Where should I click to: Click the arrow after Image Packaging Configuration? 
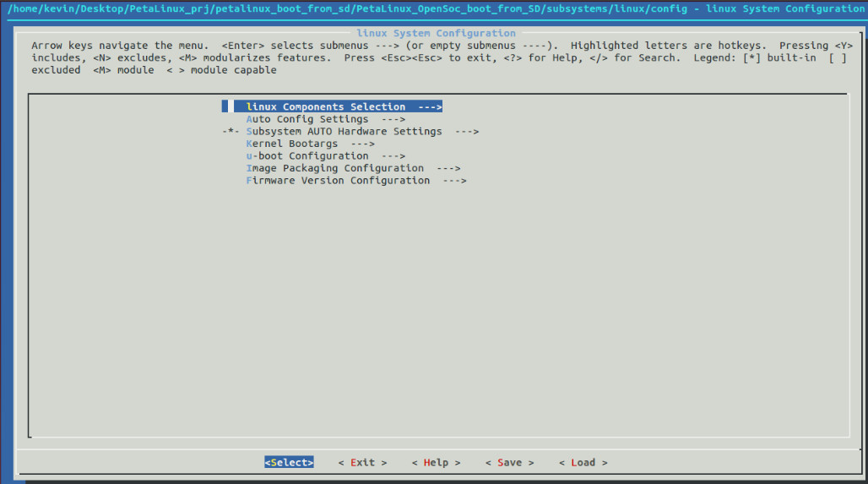pyautogui.click(x=448, y=168)
